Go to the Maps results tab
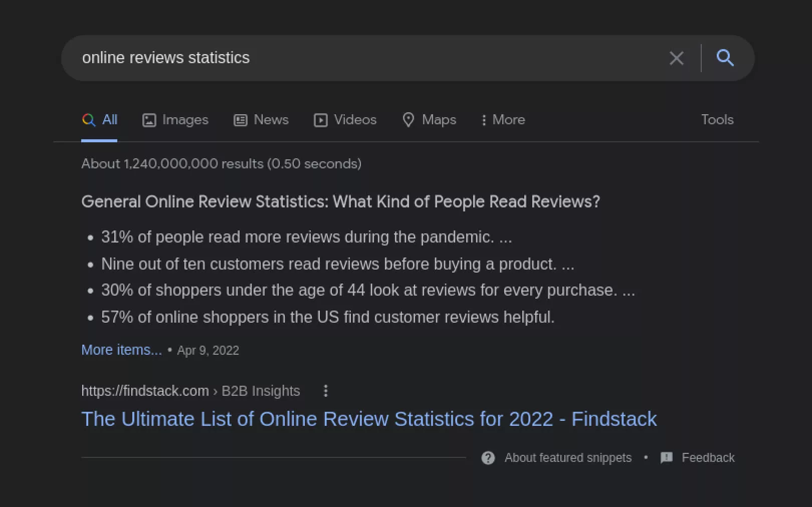This screenshot has height=507, width=812. [x=429, y=120]
